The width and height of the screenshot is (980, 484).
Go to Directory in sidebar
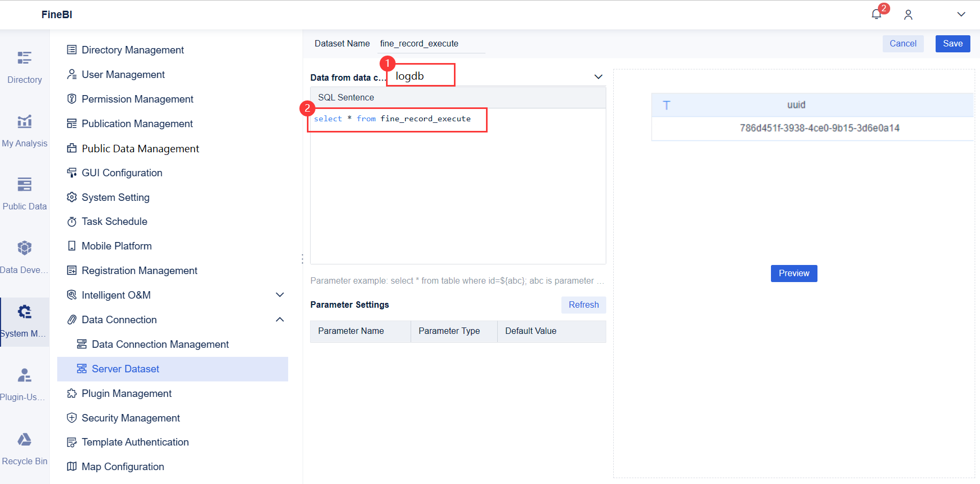tap(25, 67)
